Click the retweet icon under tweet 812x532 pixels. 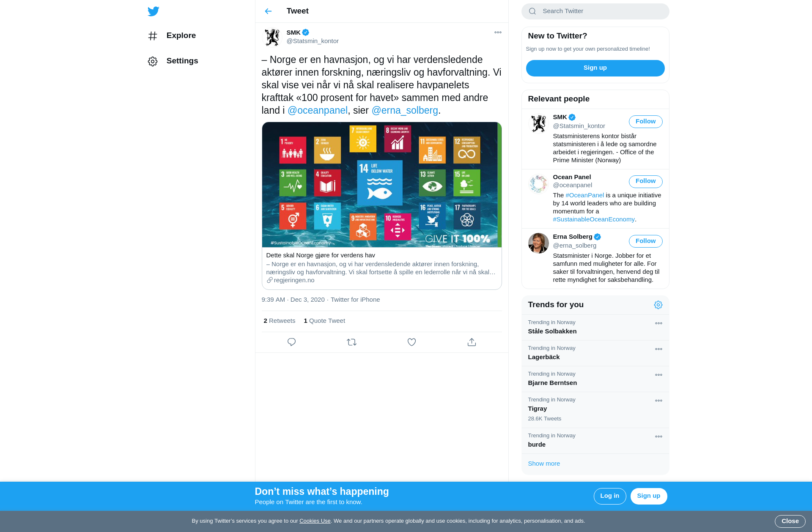click(351, 342)
